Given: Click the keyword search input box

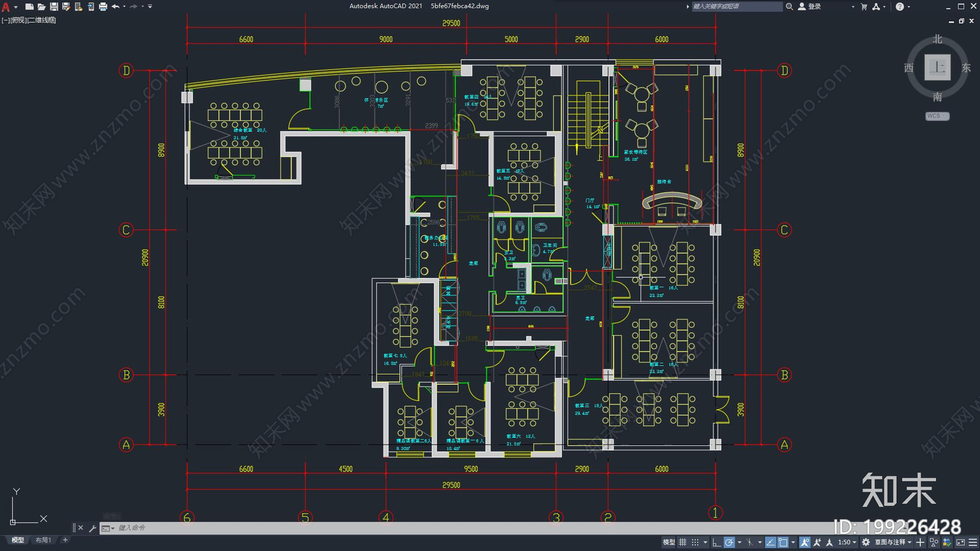Looking at the screenshot, I should click(x=737, y=6).
